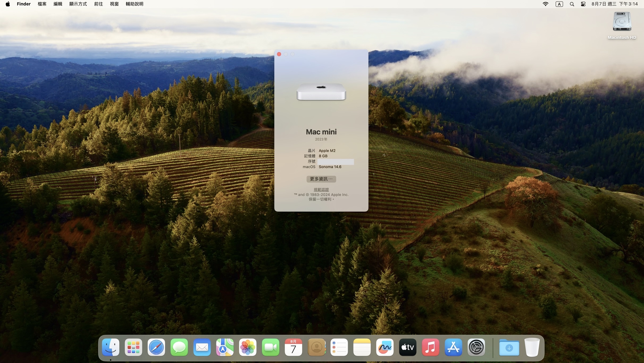Click the Mac mini title text
This screenshot has width=644, height=363.
pos(321,132)
